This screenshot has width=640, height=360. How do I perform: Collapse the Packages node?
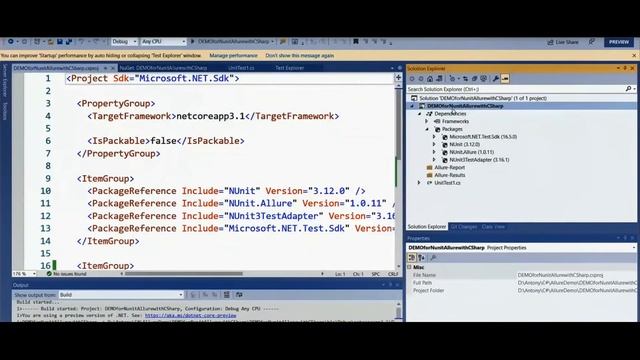click(x=427, y=129)
